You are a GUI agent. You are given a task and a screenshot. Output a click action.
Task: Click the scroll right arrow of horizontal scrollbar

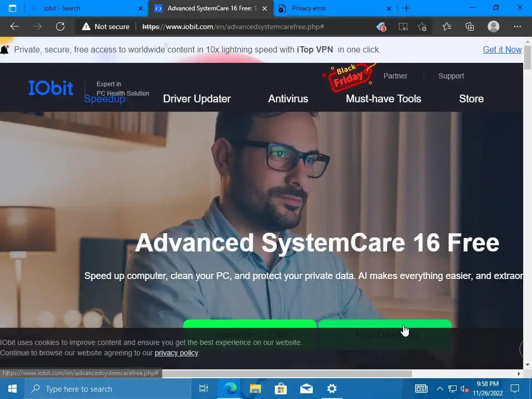pos(519,374)
